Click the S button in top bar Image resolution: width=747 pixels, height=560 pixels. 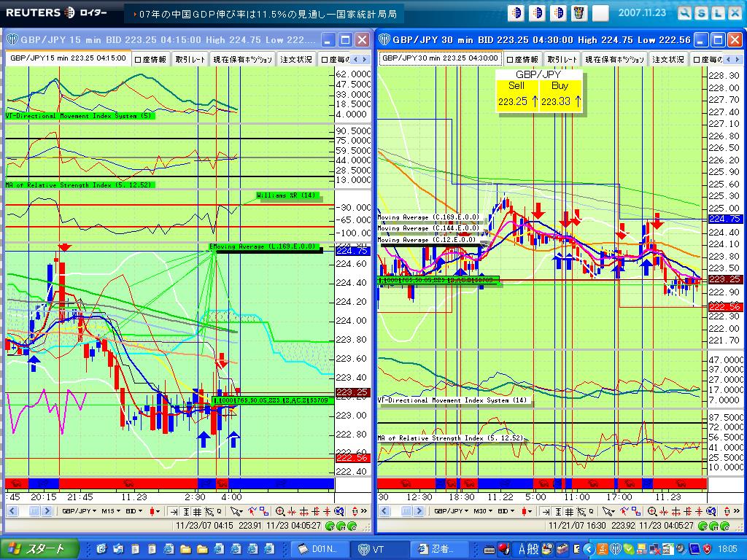tap(701, 13)
